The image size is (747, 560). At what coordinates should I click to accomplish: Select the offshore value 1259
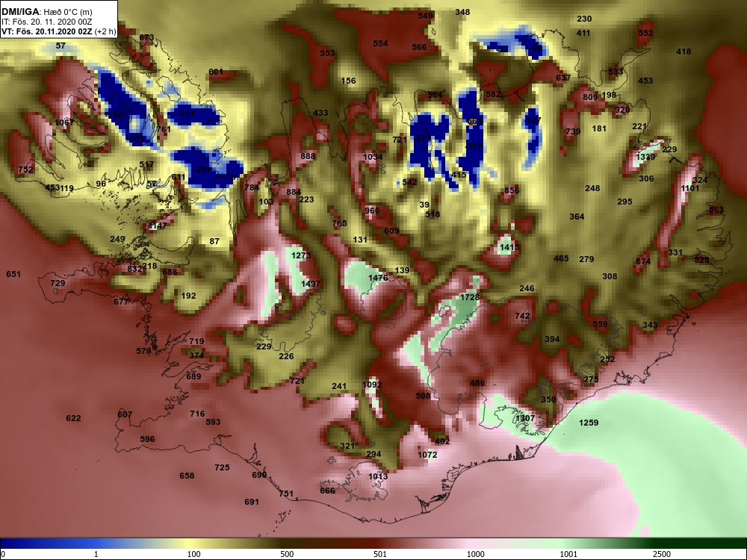(589, 423)
